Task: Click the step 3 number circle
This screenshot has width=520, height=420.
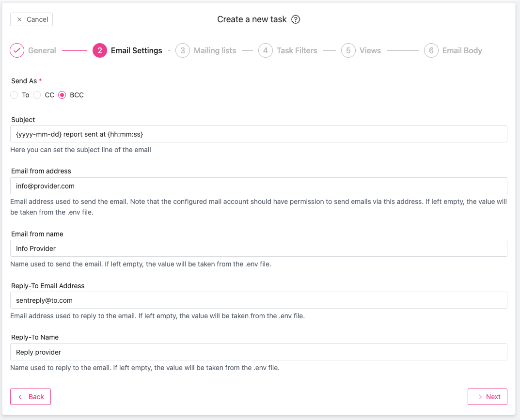Action: click(x=183, y=50)
